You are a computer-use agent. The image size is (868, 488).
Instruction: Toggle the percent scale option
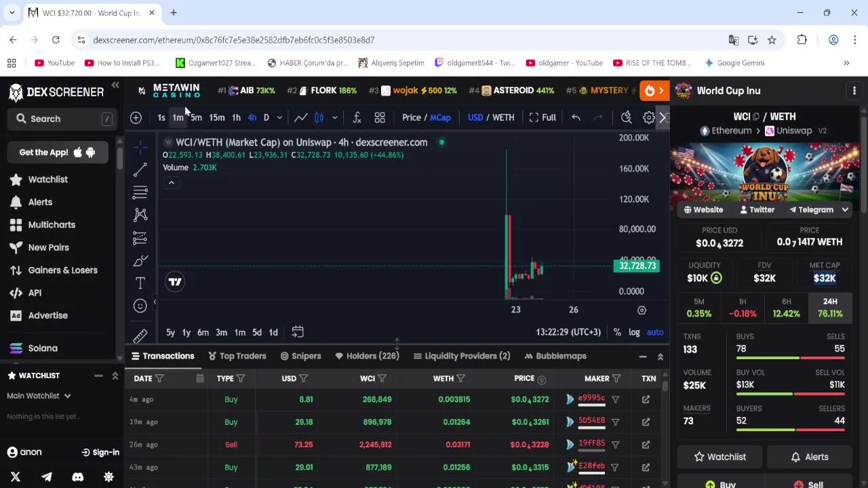pos(617,332)
